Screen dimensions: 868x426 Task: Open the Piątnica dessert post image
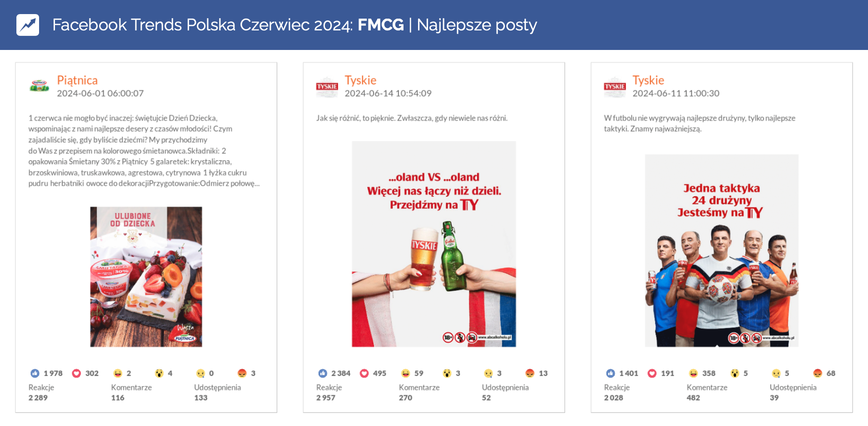tap(146, 277)
